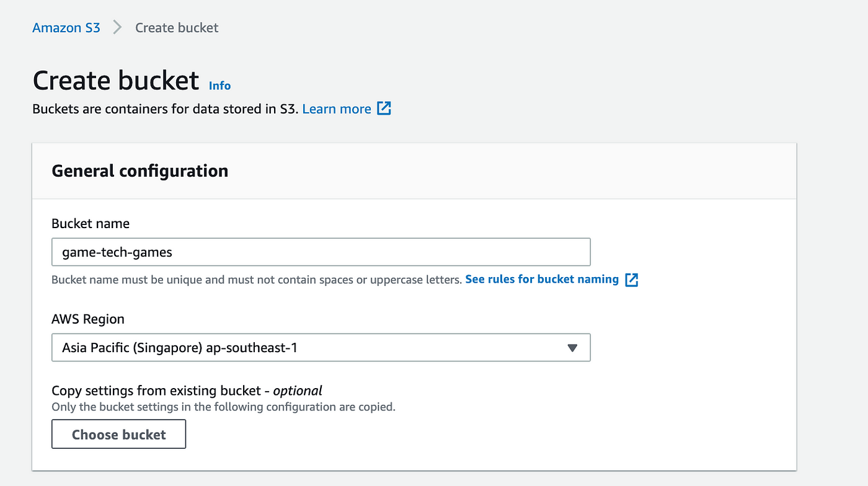Click the Create bucket page title
This screenshot has height=486, width=868.
tap(116, 81)
